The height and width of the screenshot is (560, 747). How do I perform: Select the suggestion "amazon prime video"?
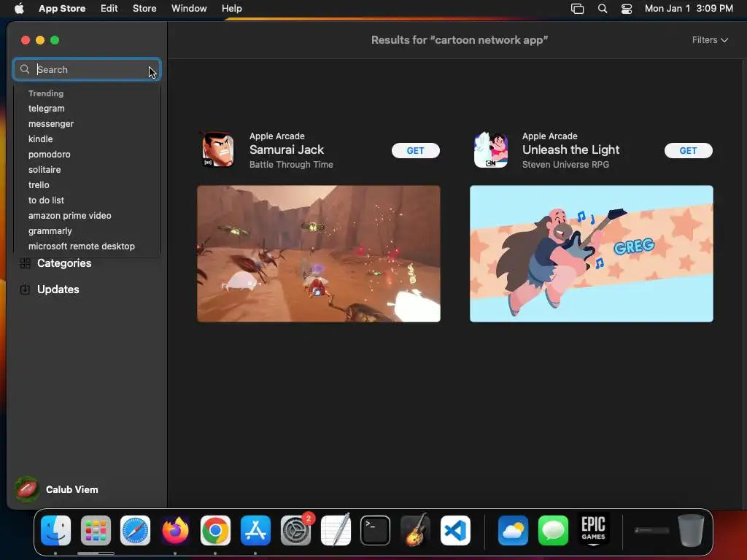69,216
